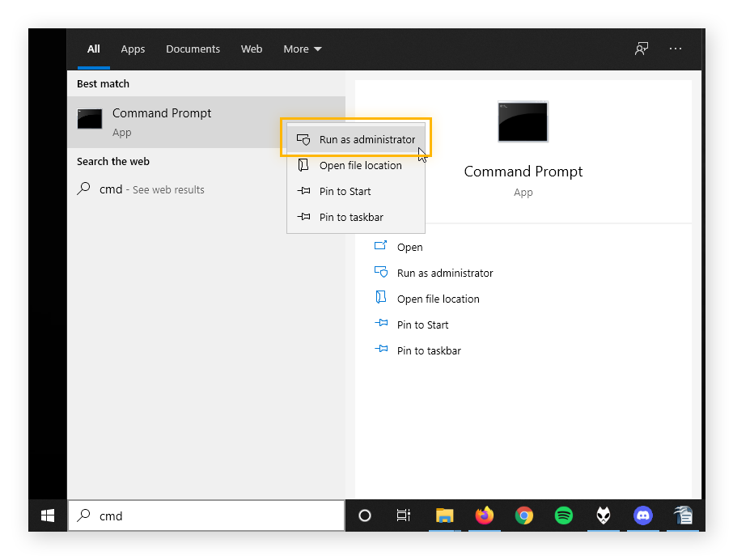
Task: Open the More filter dropdown
Action: 302,49
